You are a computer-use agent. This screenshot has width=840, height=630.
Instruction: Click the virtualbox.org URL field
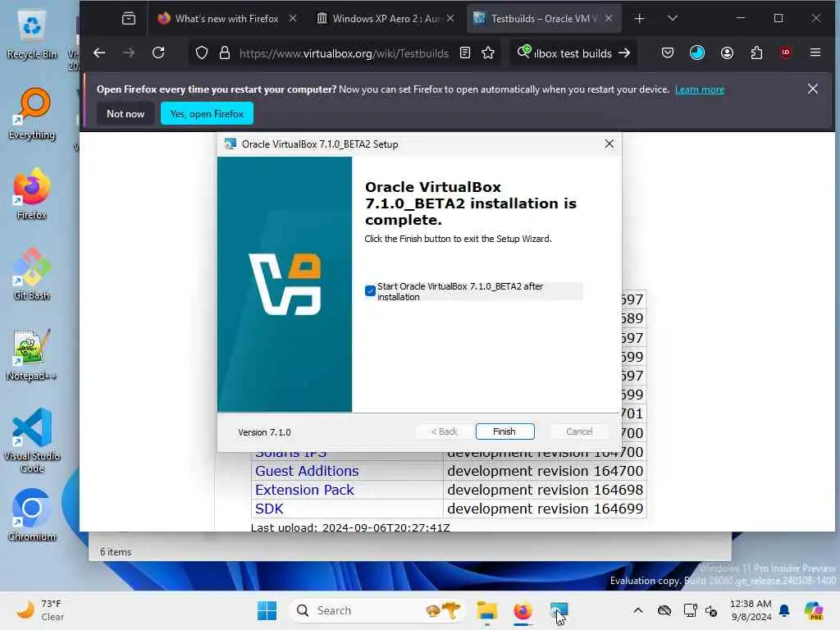click(x=344, y=53)
